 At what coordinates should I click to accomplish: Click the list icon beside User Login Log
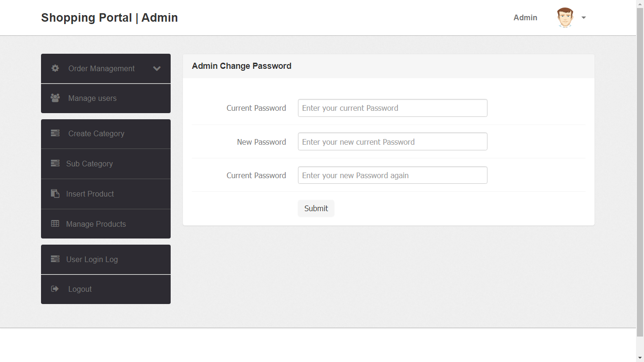pos(55,259)
